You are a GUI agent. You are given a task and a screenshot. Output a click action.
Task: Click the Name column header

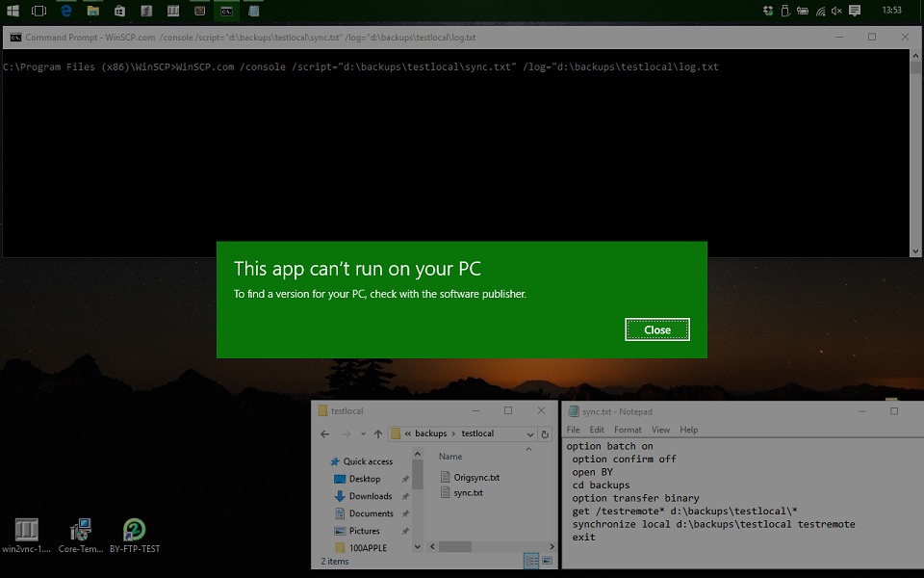pyautogui.click(x=450, y=457)
